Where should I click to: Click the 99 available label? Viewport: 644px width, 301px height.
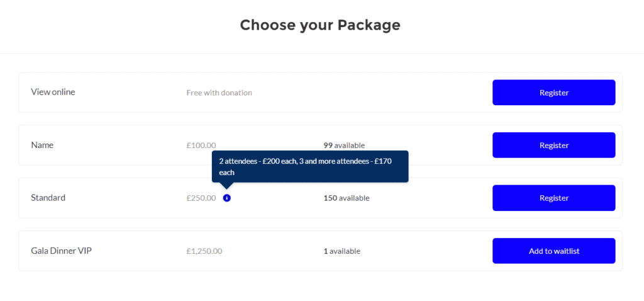[x=344, y=145]
